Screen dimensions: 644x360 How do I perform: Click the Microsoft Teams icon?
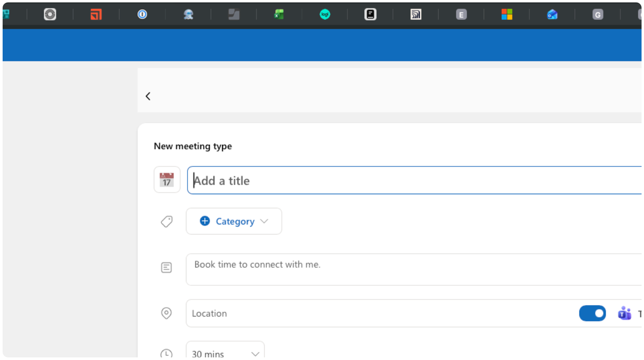[624, 313]
